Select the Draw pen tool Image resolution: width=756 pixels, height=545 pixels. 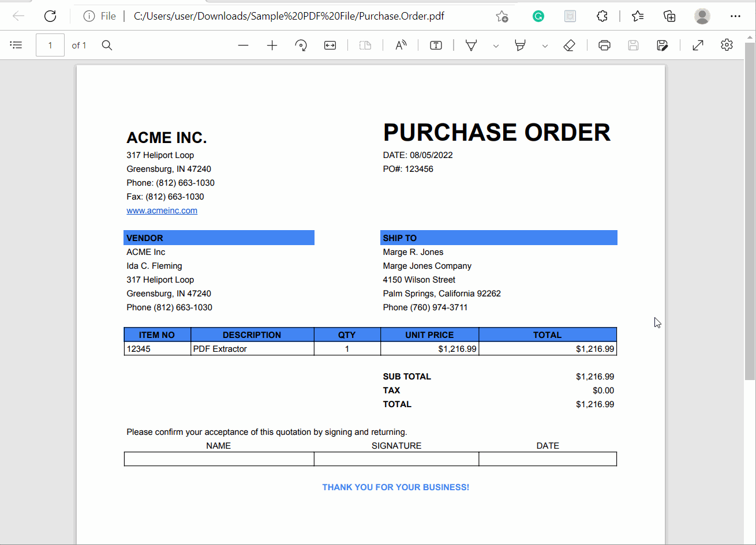[x=471, y=45]
